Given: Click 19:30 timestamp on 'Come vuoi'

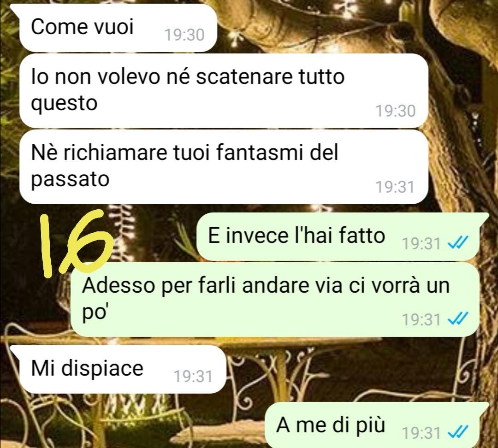Looking at the screenshot, I should pos(184,35).
